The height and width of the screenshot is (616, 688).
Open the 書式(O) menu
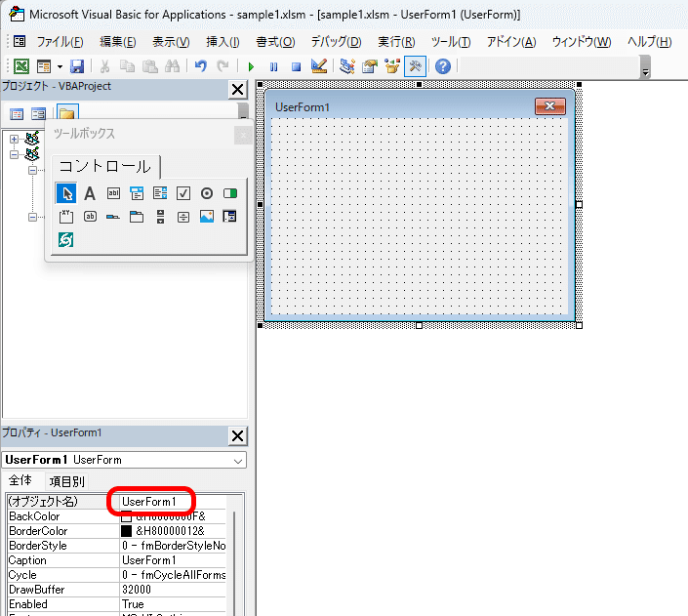[275, 42]
